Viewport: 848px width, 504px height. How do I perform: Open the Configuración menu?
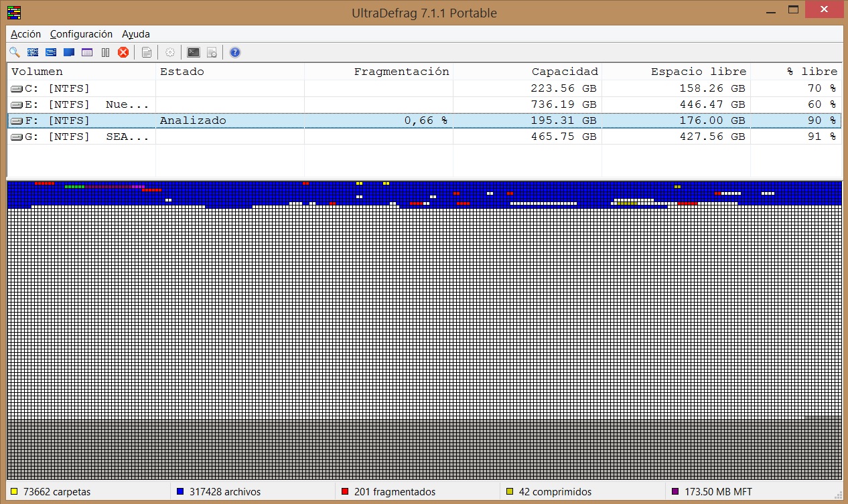pyautogui.click(x=81, y=33)
